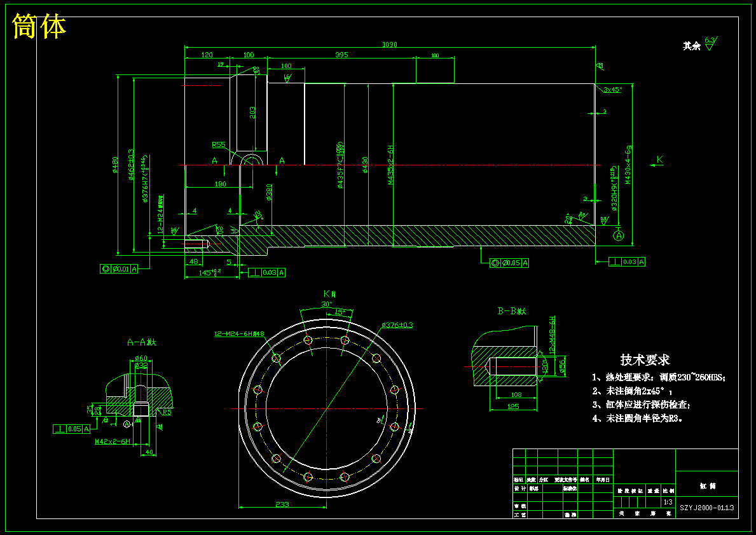This screenshot has height=535, width=756.
Task: Select the "48" hole depth dimension
Action: tap(194, 261)
